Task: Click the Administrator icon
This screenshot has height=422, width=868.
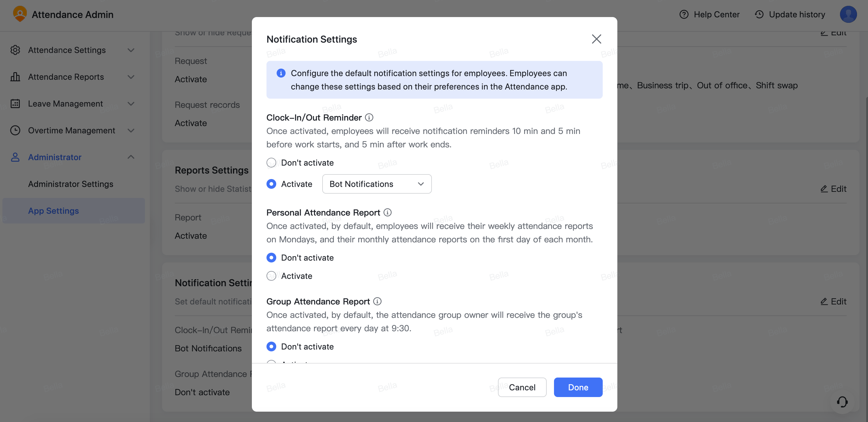Action: [x=15, y=157]
